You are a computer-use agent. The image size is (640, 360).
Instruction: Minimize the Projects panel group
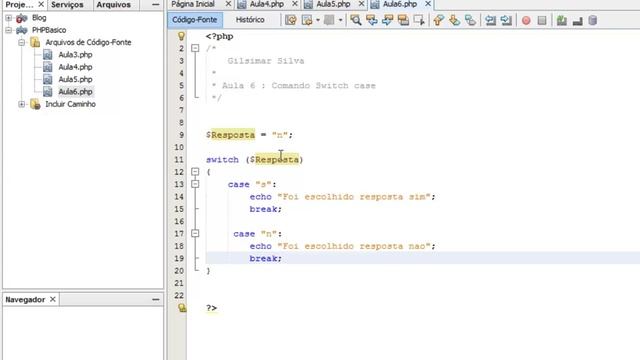156,4
